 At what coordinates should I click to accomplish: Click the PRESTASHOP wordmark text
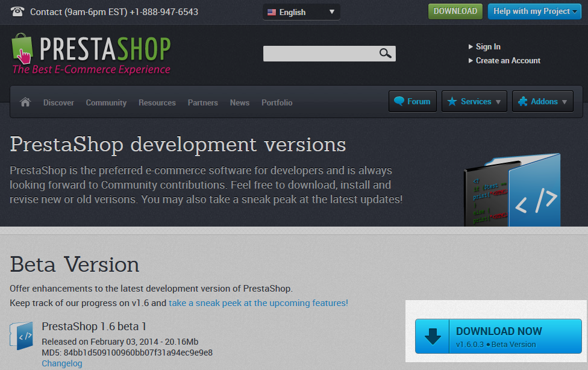105,49
